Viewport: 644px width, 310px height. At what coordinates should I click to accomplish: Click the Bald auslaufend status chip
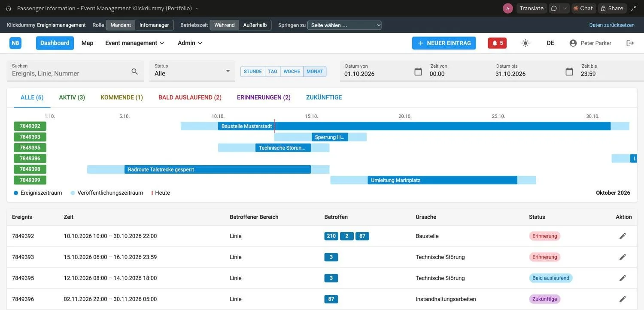click(551, 278)
